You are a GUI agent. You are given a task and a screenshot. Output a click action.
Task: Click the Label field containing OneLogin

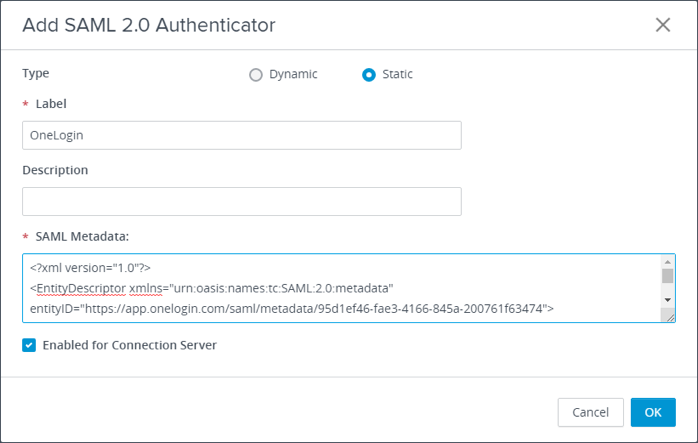point(241,135)
